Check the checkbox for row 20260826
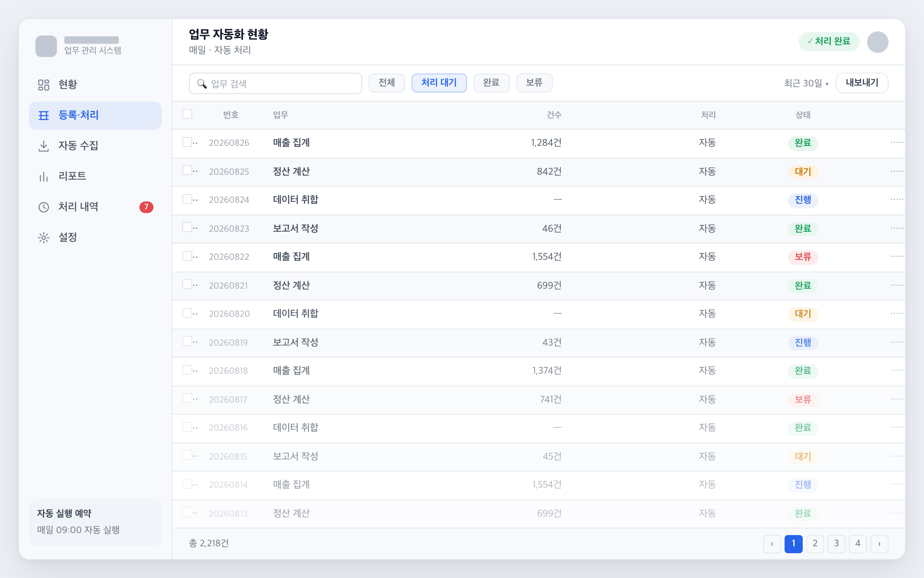Viewport: 924px width, 578px height. pyautogui.click(x=187, y=142)
